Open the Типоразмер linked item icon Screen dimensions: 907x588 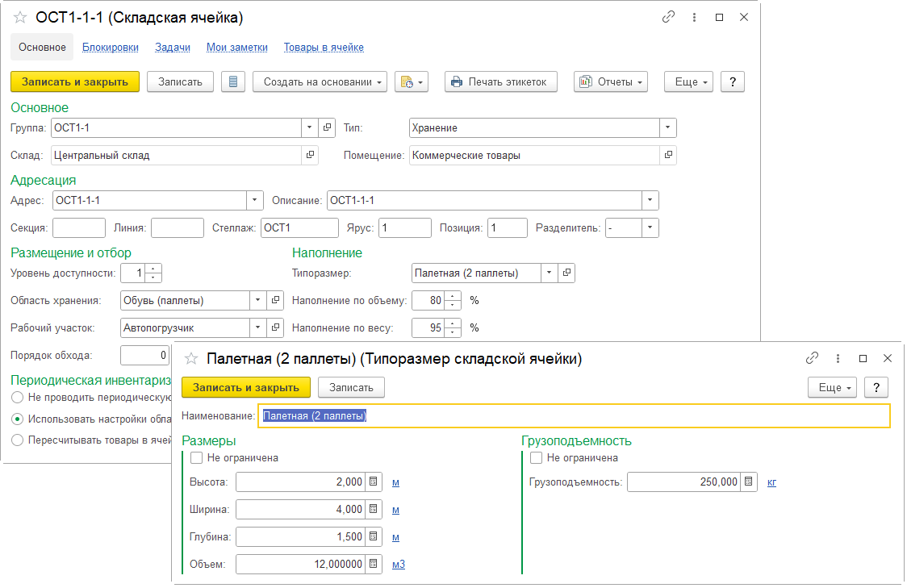pos(567,273)
